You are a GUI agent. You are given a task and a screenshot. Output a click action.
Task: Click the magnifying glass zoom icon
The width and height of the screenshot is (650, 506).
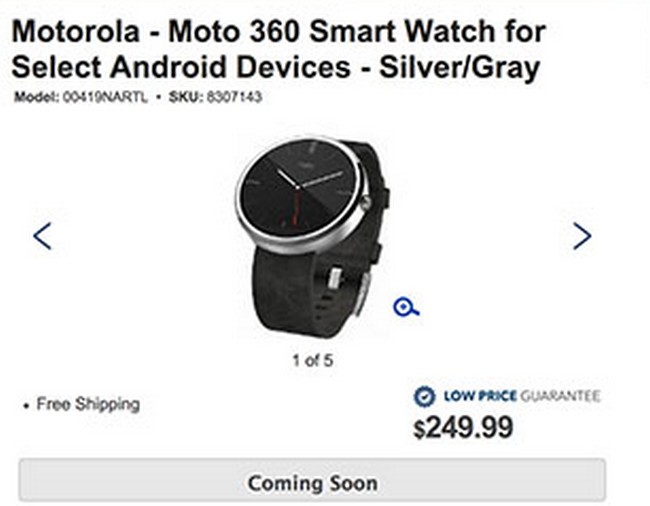(406, 307)
